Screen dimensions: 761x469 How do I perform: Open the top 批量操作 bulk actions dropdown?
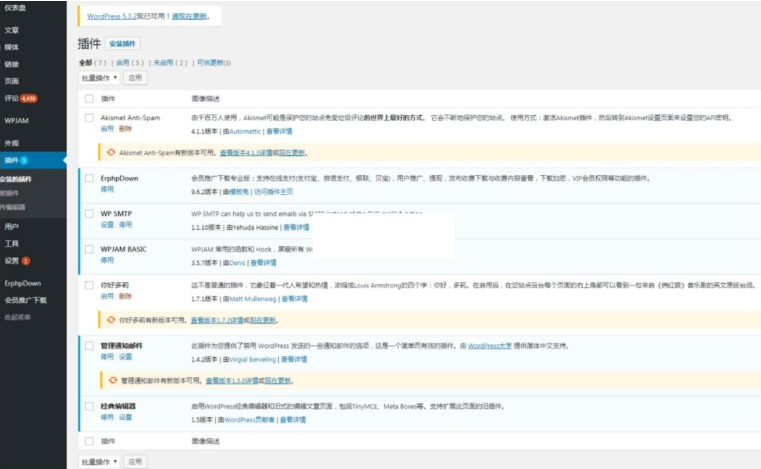tap(99, 78)
